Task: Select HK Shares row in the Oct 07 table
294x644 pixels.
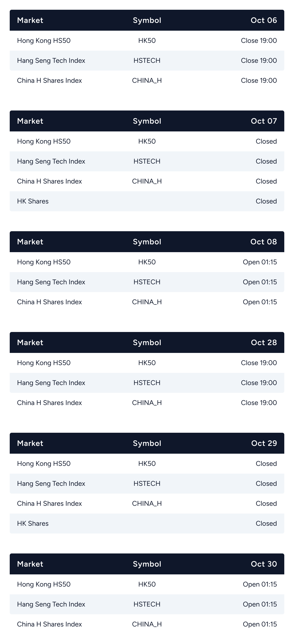Action: pos(33,201)
